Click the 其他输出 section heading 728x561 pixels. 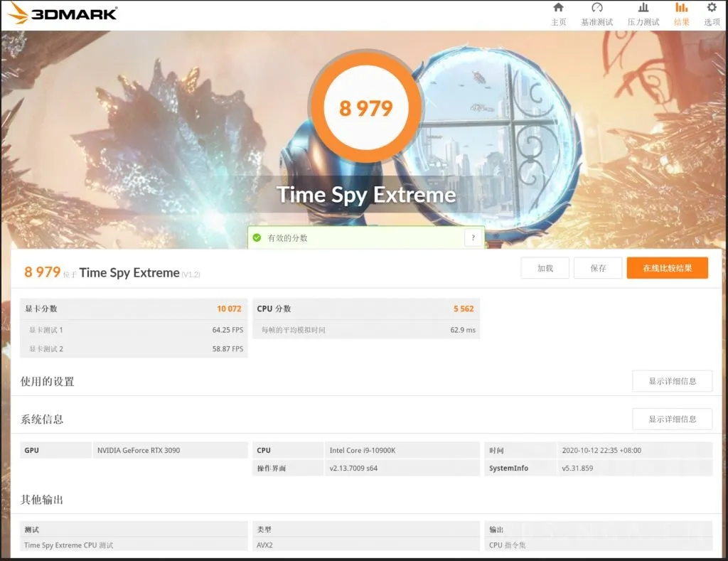pos(42,500)
